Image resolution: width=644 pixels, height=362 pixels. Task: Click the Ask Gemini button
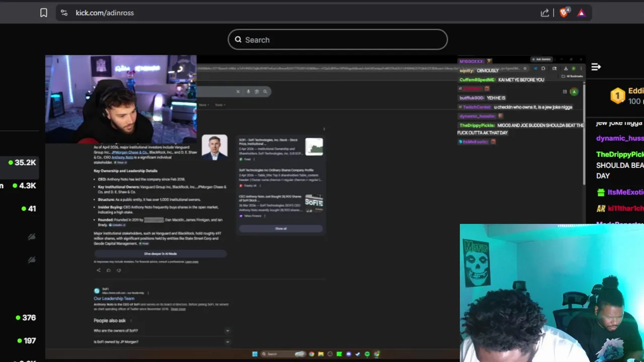tap(541, 59)
